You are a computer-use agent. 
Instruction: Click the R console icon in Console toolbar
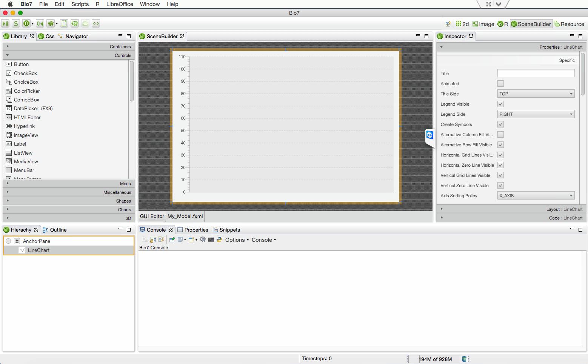pyautogui.click(x=203, y=240)
